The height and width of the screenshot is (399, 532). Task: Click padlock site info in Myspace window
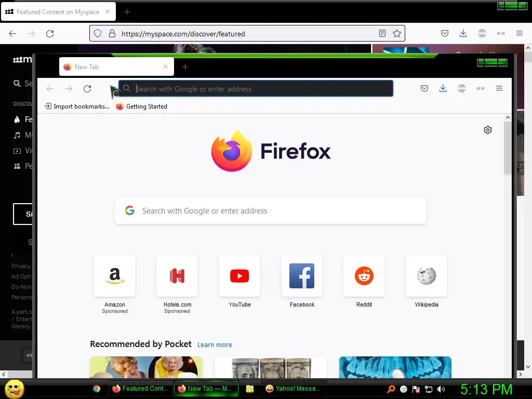pos(112,33)
